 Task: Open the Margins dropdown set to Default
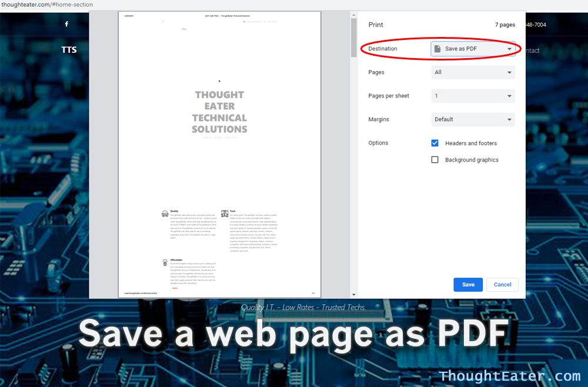tap(473, 120)
